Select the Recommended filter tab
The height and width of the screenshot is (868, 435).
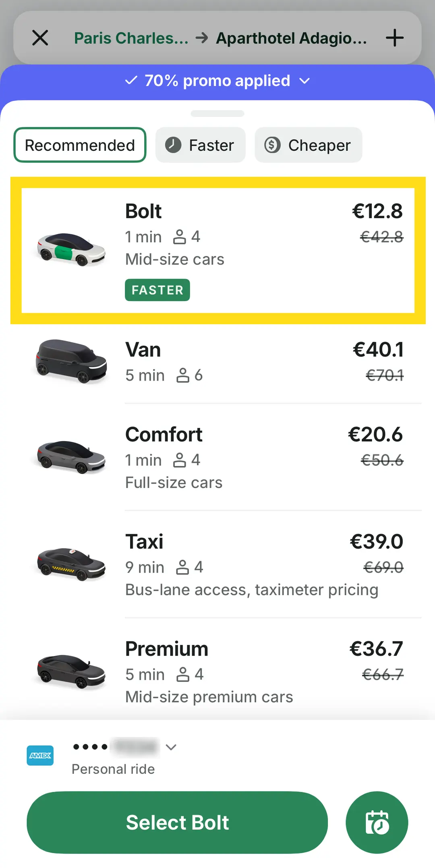click(80, 145)
